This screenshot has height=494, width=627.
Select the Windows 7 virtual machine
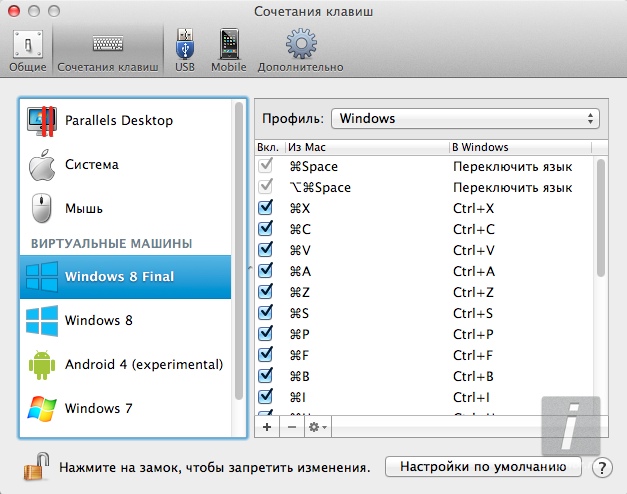pos(126,408)
